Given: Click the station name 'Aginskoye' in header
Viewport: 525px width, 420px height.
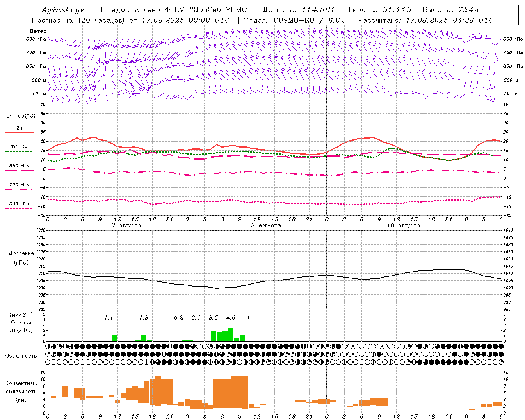Looking at the screenshot, I should [x=63, y=10].
